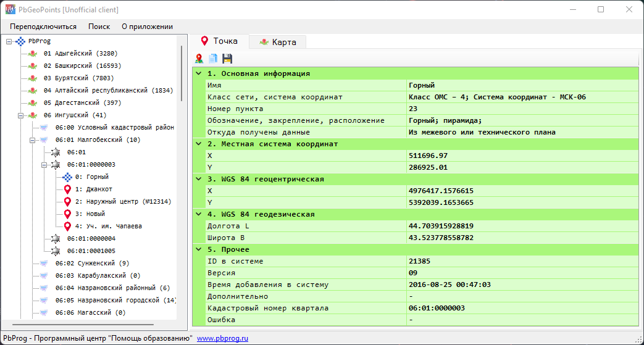
Task: Click the red pin beside Новый
Action: click(x=68, y=214)
